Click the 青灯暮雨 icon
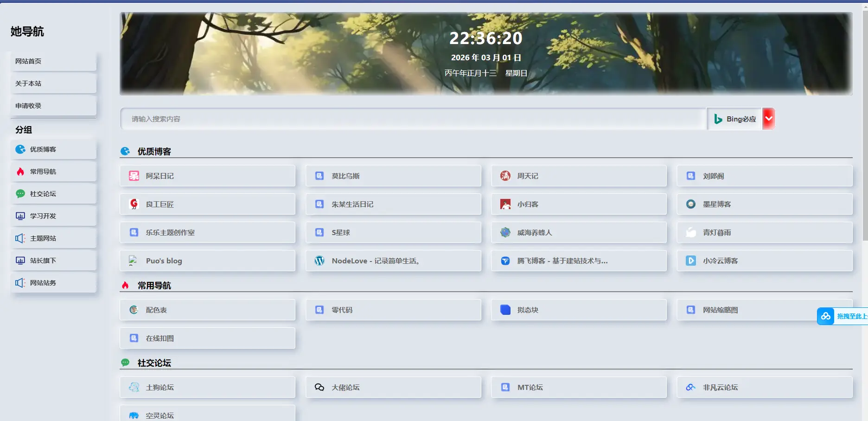Image resolution: width=868 pixels, height=421 pixels. coord(691,233)
